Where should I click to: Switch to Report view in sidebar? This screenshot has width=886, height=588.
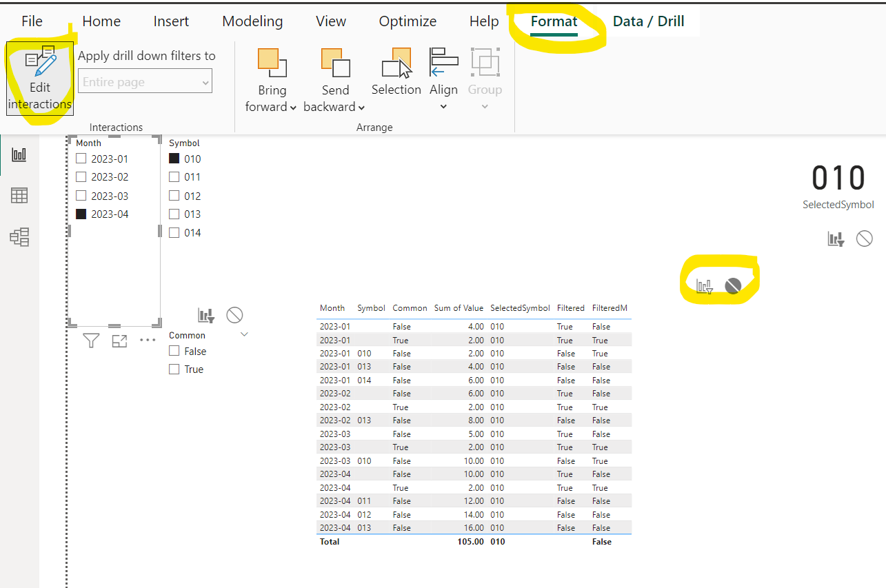pyautogui.click(x=19, y=154)
